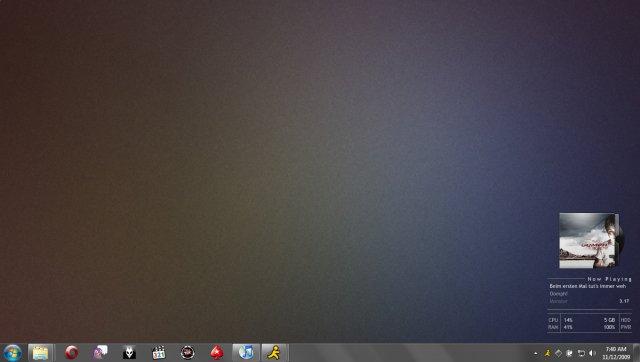The width and height of the screenshot is (640, 362).
Task: Launch foobar2000 alien-head taskbar icon
Action: tap(129, 353)
